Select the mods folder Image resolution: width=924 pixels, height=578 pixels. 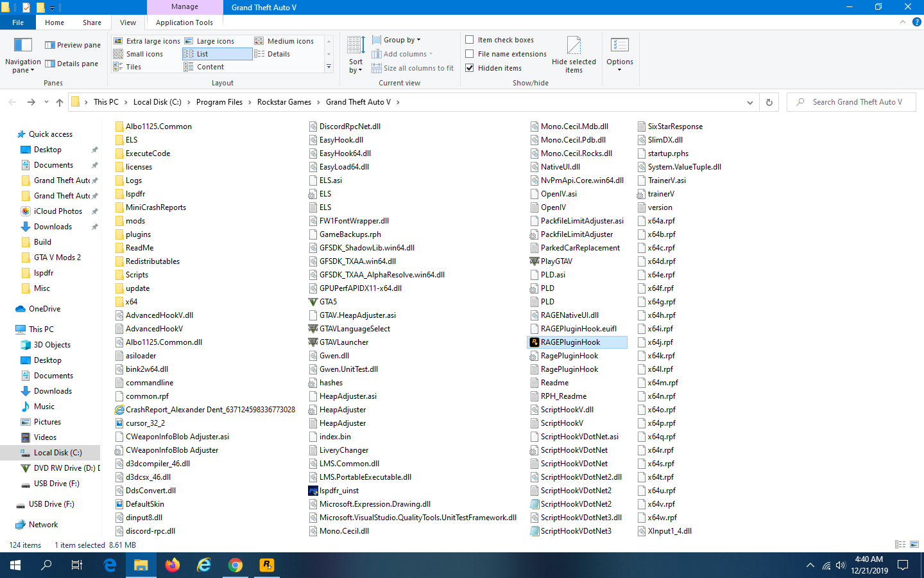(130, 221)
